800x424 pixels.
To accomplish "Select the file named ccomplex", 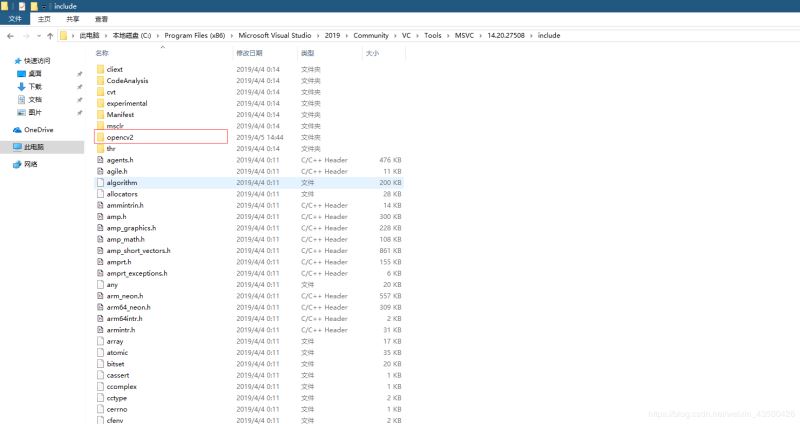I will (x=121, y=386).
